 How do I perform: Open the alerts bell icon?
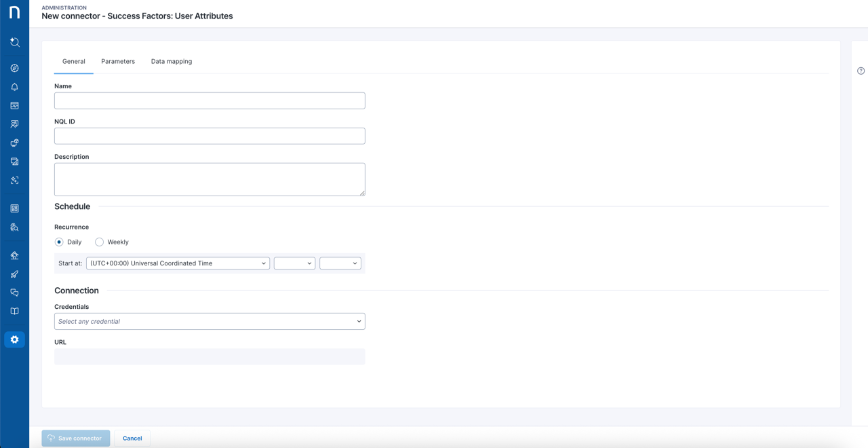(x=14, y=87)
